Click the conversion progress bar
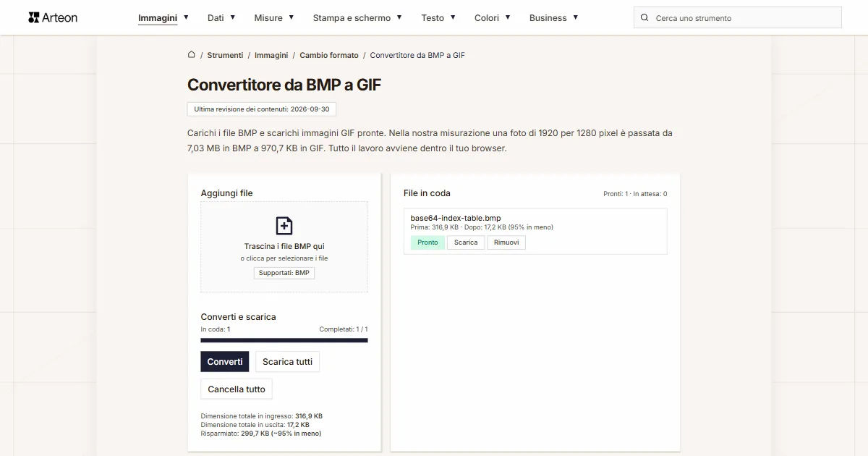Screen dimensions: 868x456 click(x=284, y=340)
